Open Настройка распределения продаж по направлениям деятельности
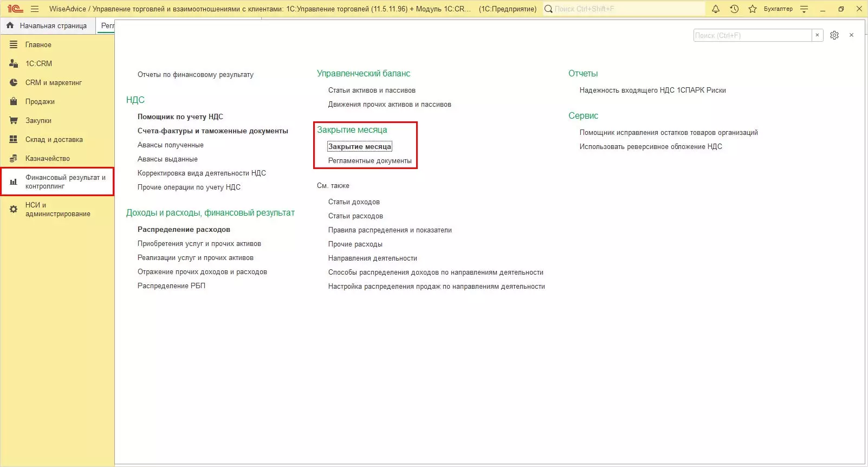The height and width of the screenshot is (467, 868). click(x=437, y=286)
